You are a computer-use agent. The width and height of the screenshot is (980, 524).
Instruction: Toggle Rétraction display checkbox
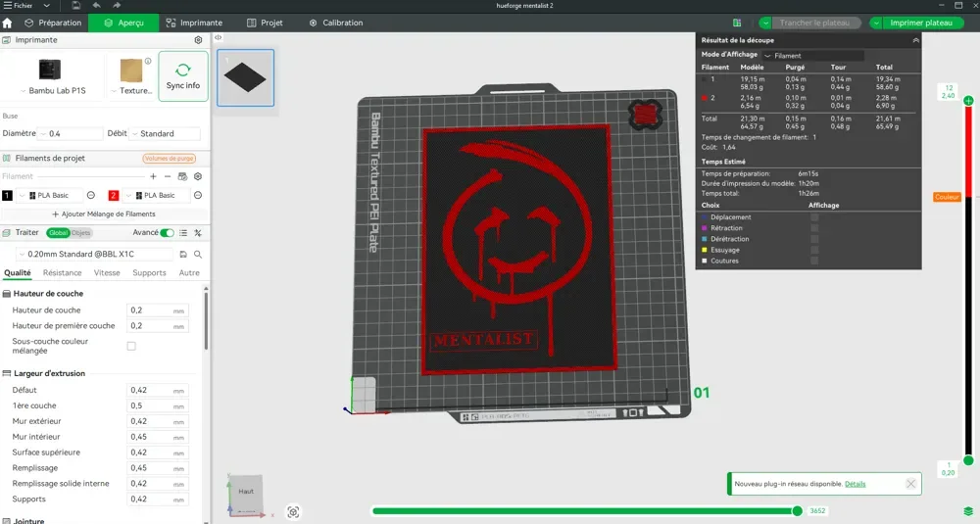click(814, 228)
